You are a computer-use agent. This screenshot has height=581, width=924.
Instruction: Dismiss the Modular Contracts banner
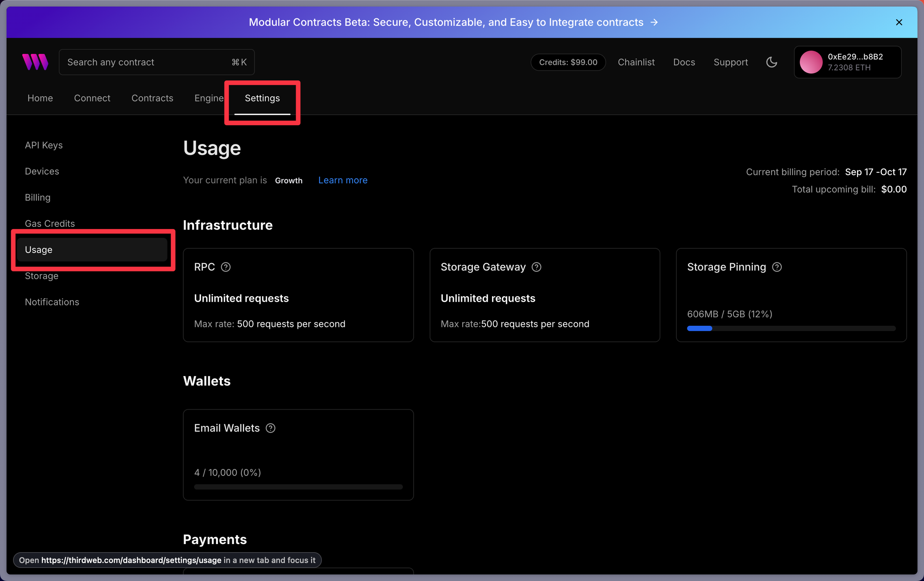[x=899, y=22]
